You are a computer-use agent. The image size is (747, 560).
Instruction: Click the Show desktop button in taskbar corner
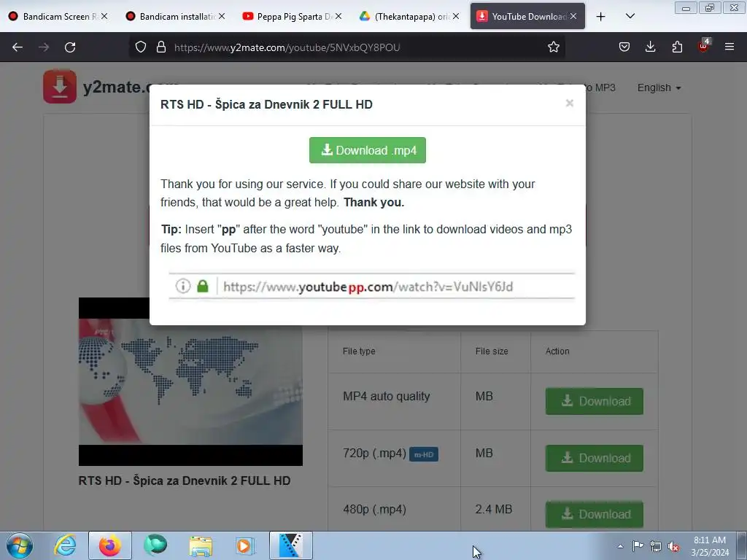pyautogui.click(x=742, y=545)
